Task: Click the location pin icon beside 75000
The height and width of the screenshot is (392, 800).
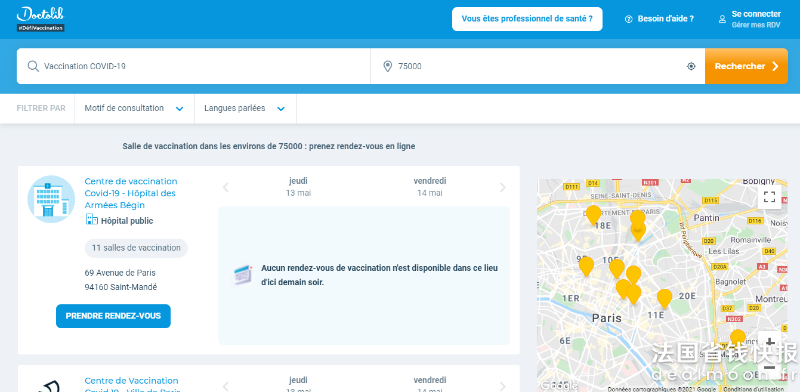Action: [387, 66]
